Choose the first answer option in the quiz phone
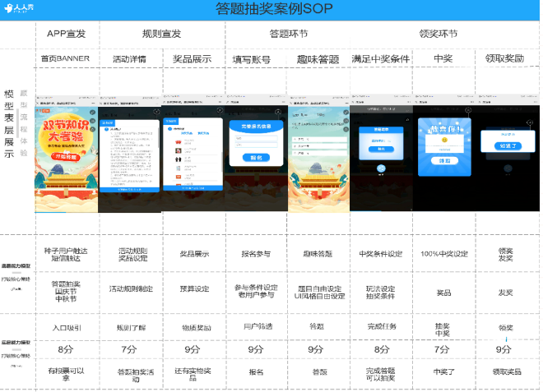Viewport: 543px width, 392px height. click(x=319, y=140)
